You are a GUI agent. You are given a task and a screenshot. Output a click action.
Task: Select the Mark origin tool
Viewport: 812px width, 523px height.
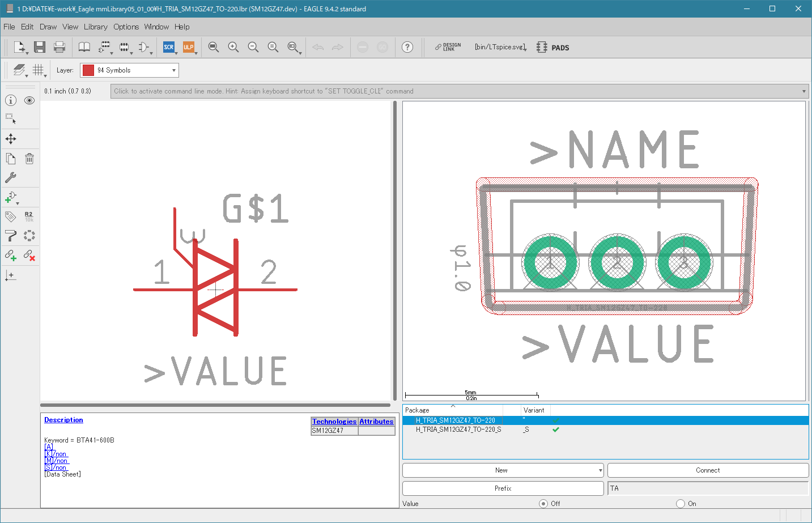coord(11,275)
